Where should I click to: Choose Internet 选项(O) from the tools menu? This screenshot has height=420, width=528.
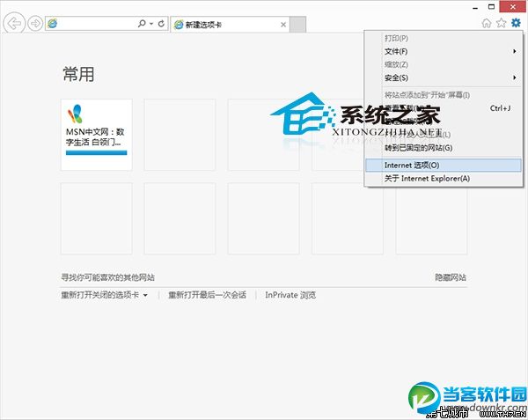click(x=444, y=165)
